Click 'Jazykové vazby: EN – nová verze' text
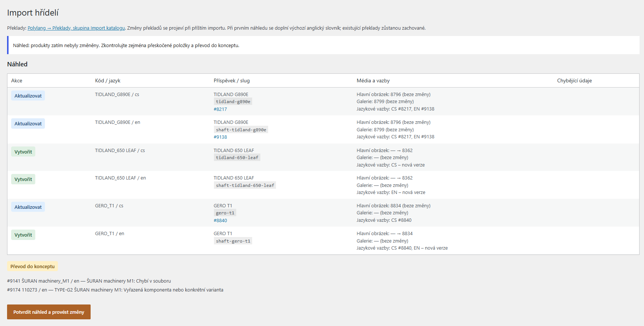 click(x=391, y=192)
